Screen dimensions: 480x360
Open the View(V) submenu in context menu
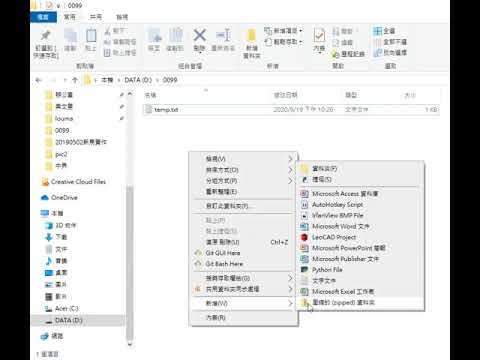coord(243,159)
